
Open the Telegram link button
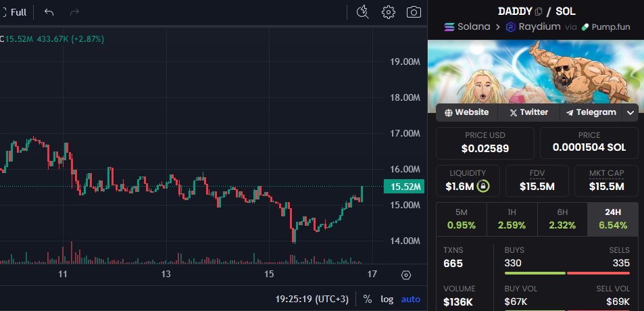tap(591, 112)
